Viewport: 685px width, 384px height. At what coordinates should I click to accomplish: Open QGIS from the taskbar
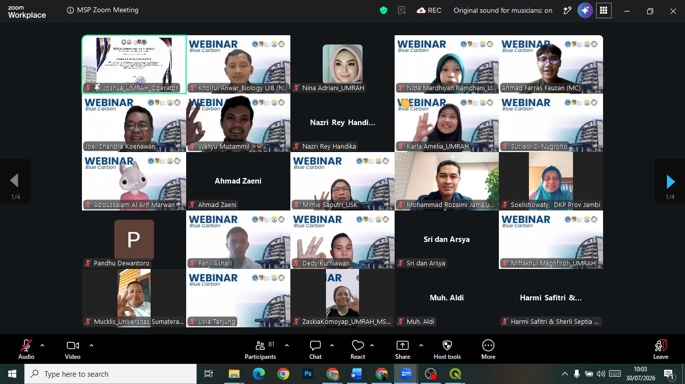click(x=455, y=374)
